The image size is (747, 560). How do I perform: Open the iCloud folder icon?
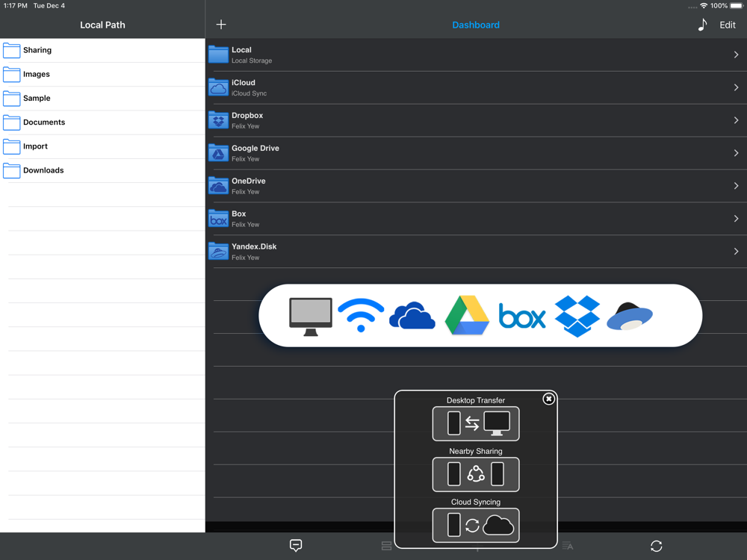[x=218, y=87]
